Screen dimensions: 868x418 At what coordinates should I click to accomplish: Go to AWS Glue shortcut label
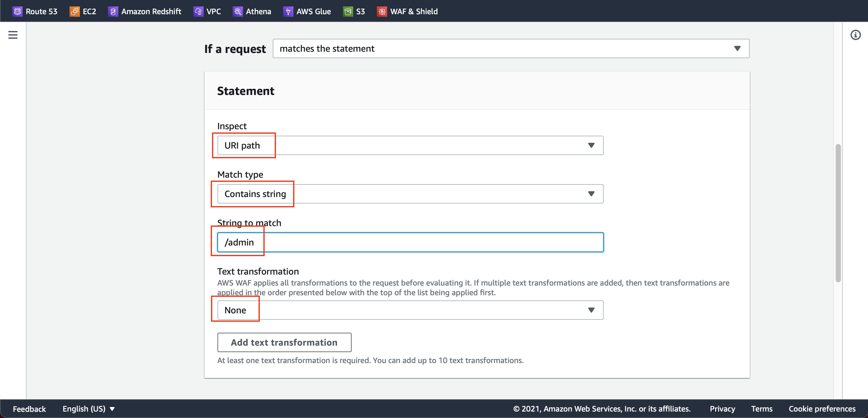(314, 11)
